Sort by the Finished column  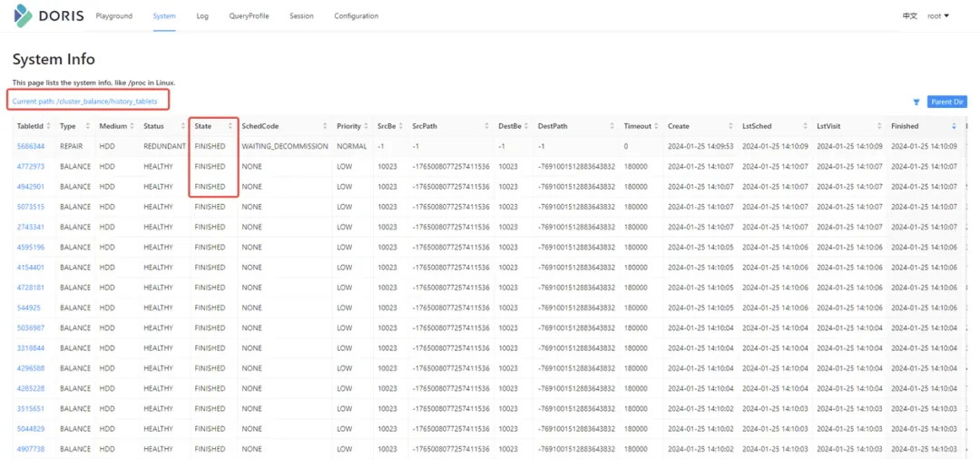[954, 126]
